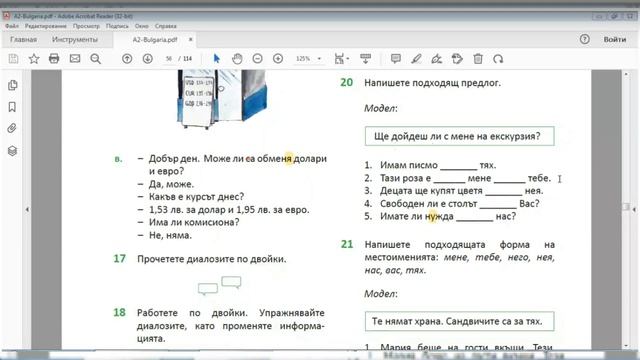Add a sticky note comment

pyautogui.click(x=396, y=59)
